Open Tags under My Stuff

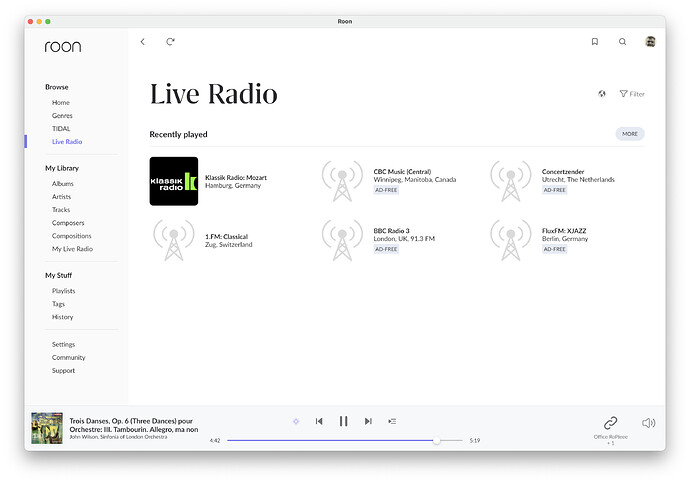pos(58,304)
